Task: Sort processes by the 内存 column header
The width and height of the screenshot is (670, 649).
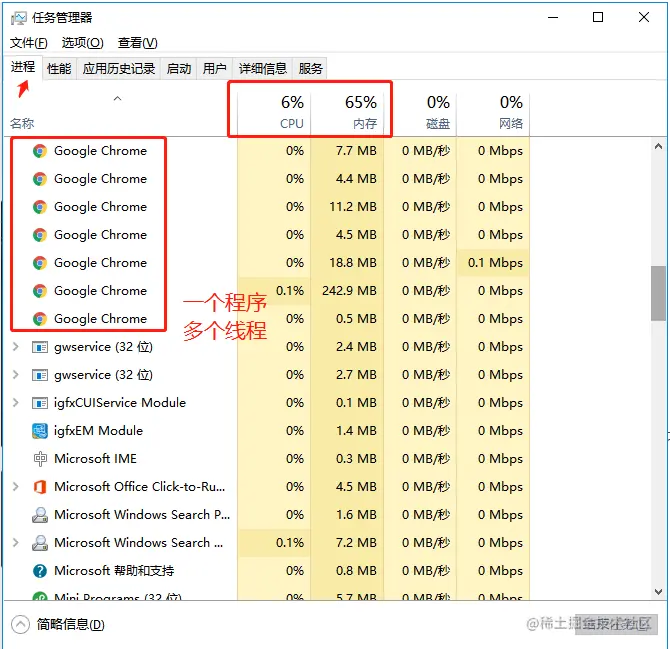Action: point(347,113)
